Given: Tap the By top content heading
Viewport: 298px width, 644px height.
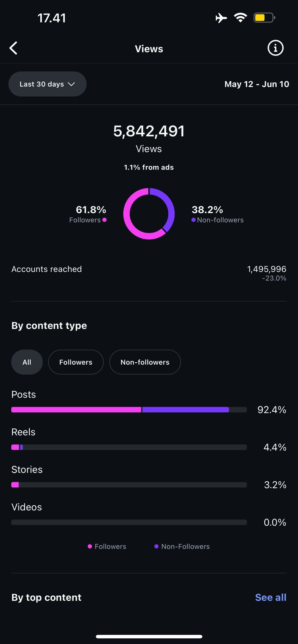Looking at the screenshot, I should click(x=46, y=597).
